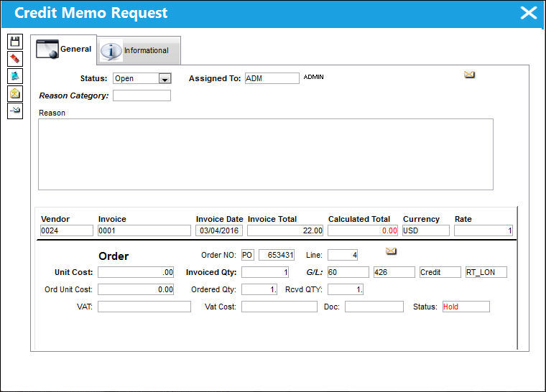Click the Invoice Total field showing 22.00
The height and width of the screenshot is (392, 546).
pos(285,230)
